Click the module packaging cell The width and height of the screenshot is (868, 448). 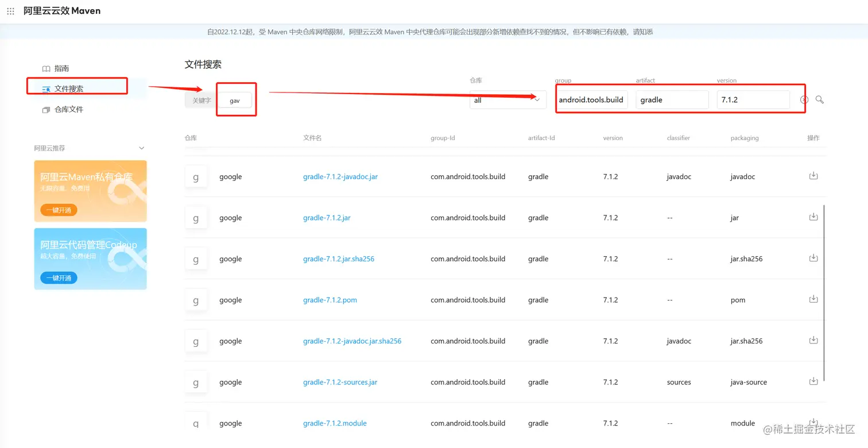(743, 423)
